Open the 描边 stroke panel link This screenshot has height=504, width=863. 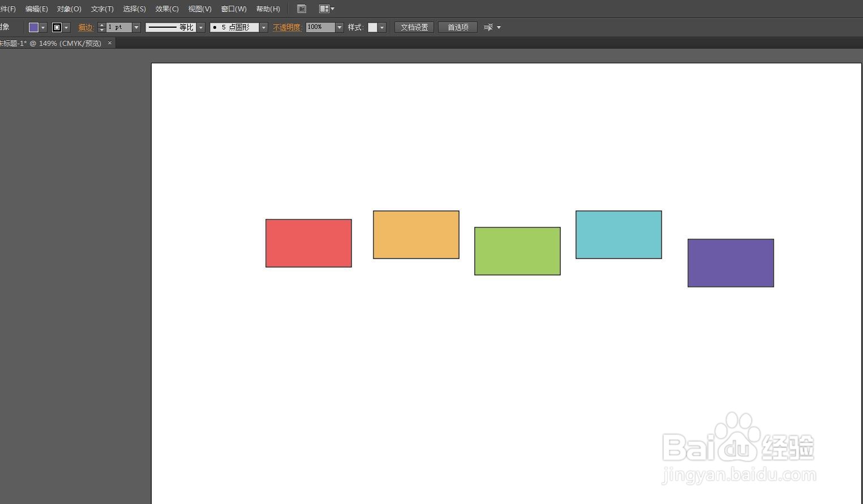[x=86, y=27]
